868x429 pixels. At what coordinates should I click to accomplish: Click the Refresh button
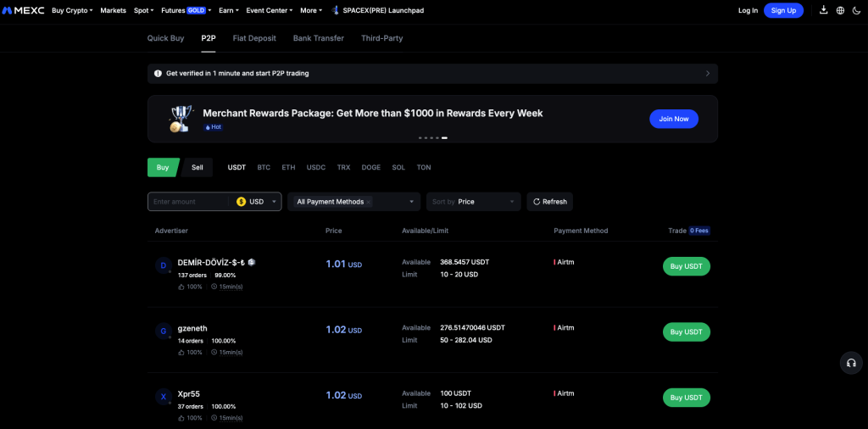(549, 202)
